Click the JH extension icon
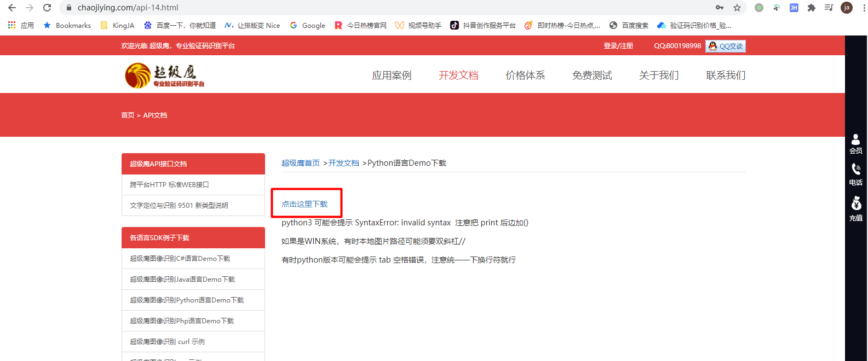Viewport: 868px width, 361px height. [794, 8]
